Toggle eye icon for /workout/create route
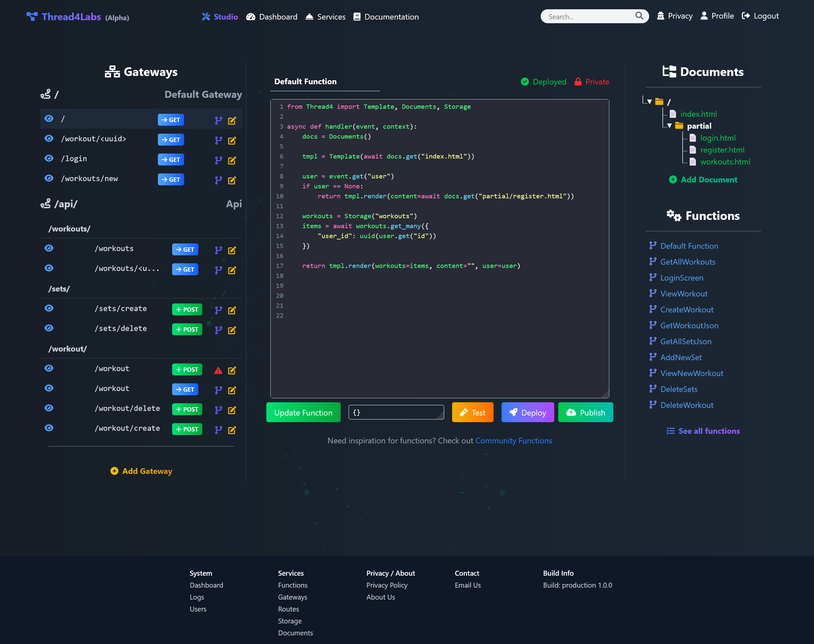Image resolution: width=814 pixels, height=644 pixels. point(49,428)
